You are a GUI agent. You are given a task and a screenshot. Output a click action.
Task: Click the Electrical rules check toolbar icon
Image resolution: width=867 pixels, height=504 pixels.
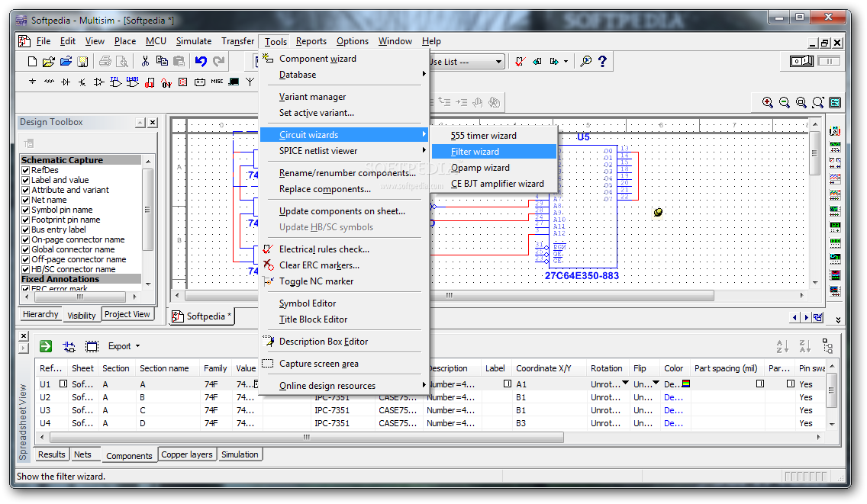coord(520,61)
